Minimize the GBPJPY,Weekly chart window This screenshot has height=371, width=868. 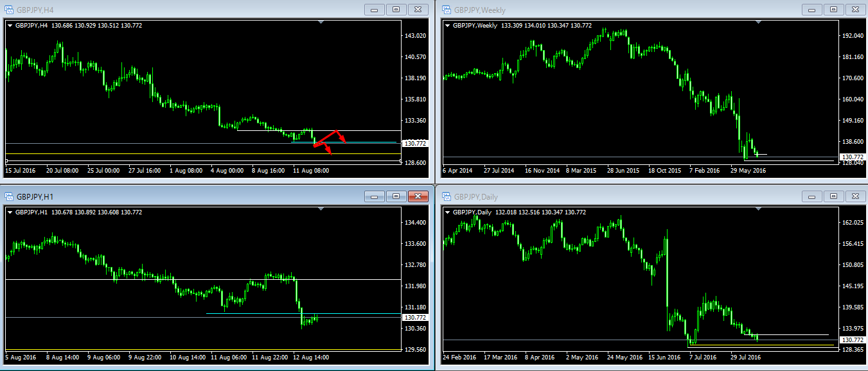(811, 10)
